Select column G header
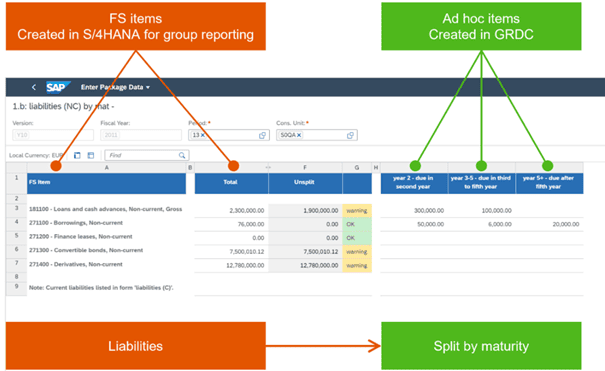This screenshot has height=371, width=605. coord(357,167)
